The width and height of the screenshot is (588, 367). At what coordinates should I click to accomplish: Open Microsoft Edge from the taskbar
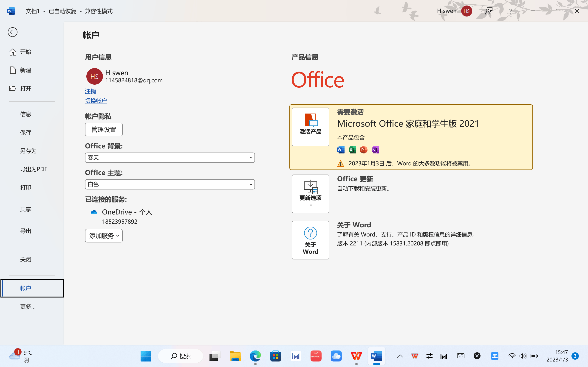[255, 356]
